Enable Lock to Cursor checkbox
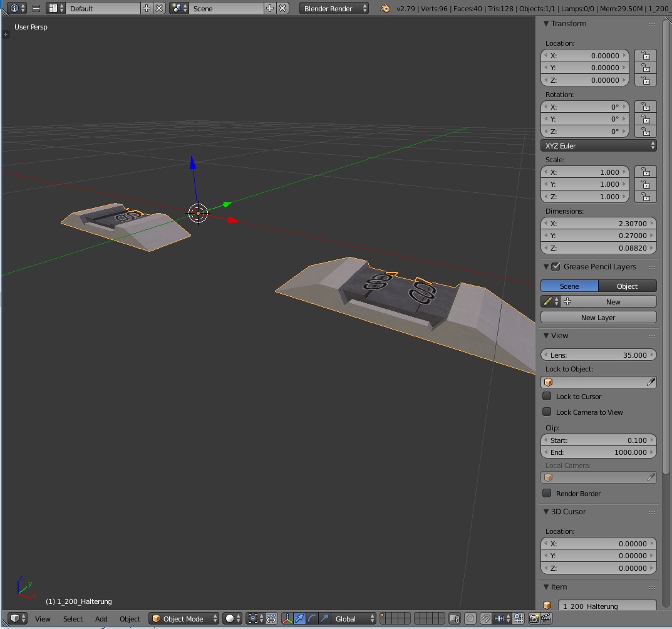This screenshot has height=629, width=672. click(x=547, y=397)
